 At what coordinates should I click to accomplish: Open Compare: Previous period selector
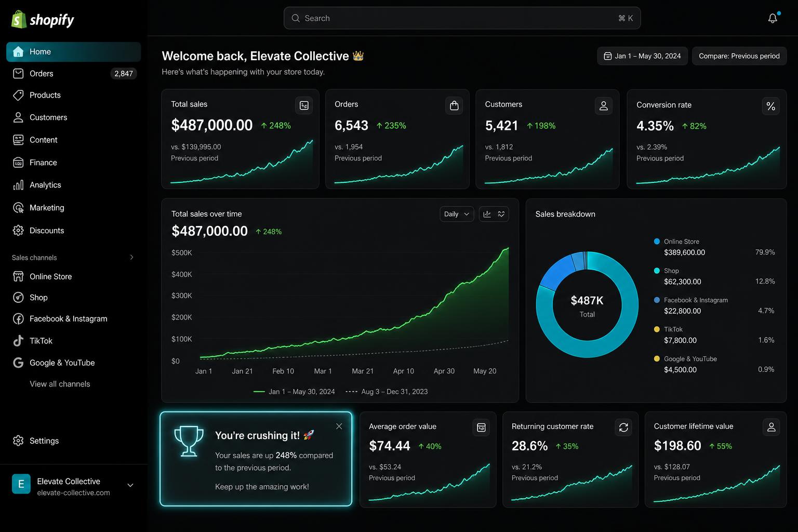point(739,56)
